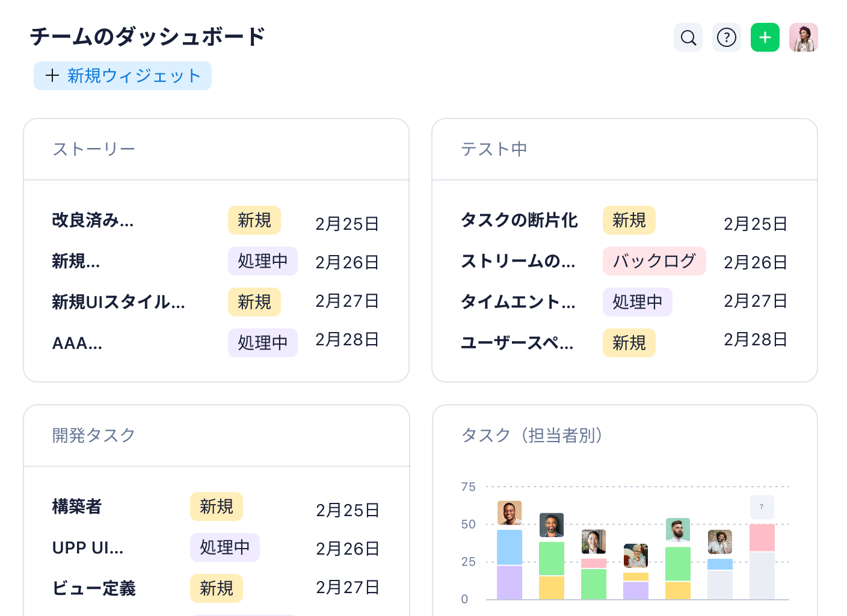Select the 開発タスク panel title
847x616 pixels.
[x=94, y=436]
